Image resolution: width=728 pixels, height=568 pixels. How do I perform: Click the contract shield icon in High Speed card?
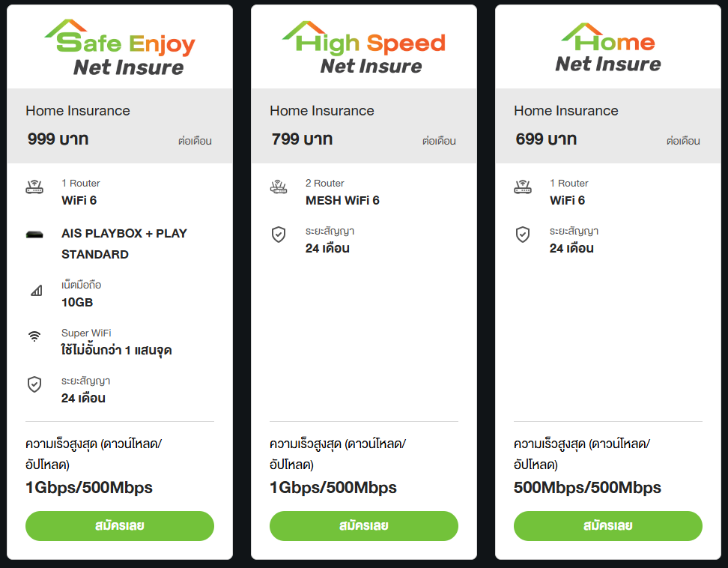(279, 235)
